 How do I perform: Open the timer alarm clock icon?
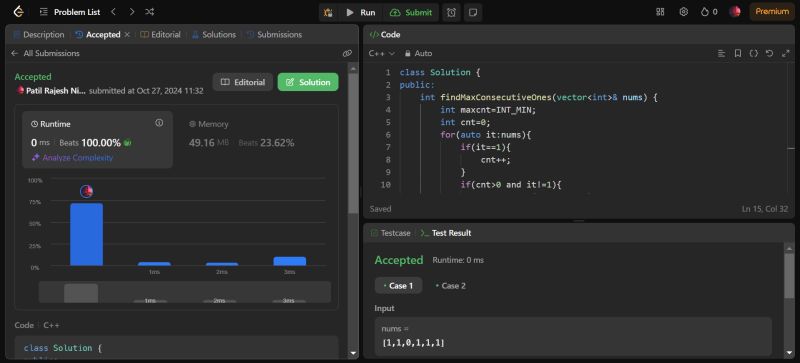click(x=452, y=12)
